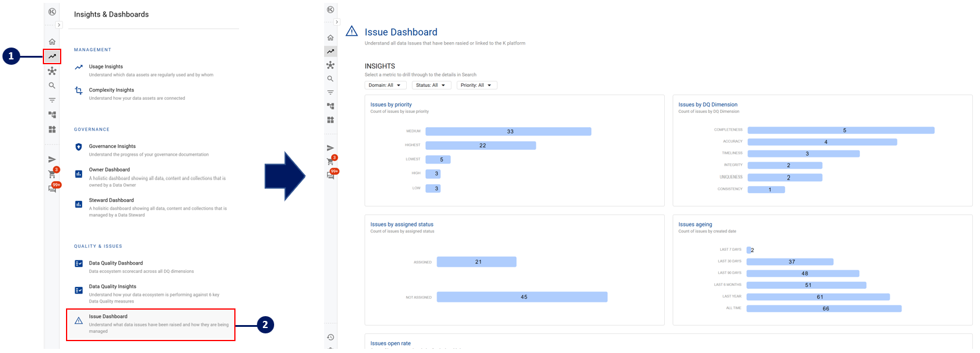The image size is (980, 353).
Task: Expand the left sidebar with chevron arrow
Action: point(59,25)
